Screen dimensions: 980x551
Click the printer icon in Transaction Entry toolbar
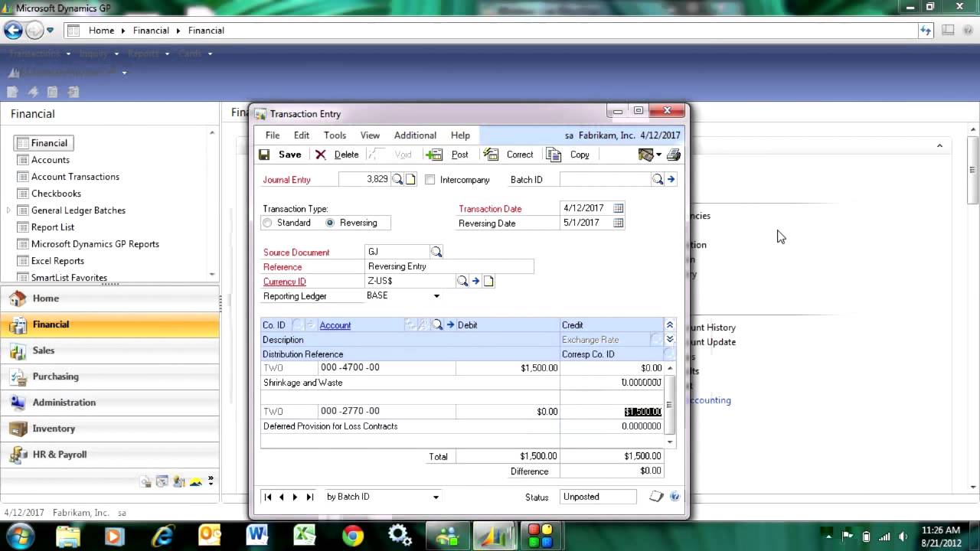tap(674, 155)
